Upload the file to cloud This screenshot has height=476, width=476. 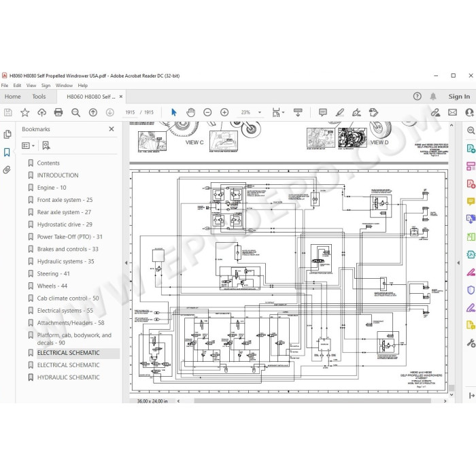41,113
